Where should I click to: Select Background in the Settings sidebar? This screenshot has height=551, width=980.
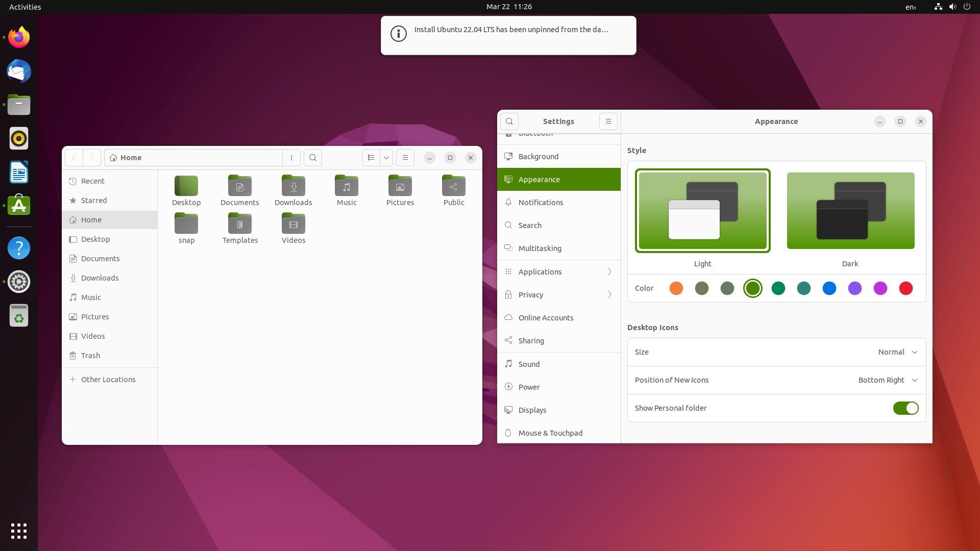538,157
